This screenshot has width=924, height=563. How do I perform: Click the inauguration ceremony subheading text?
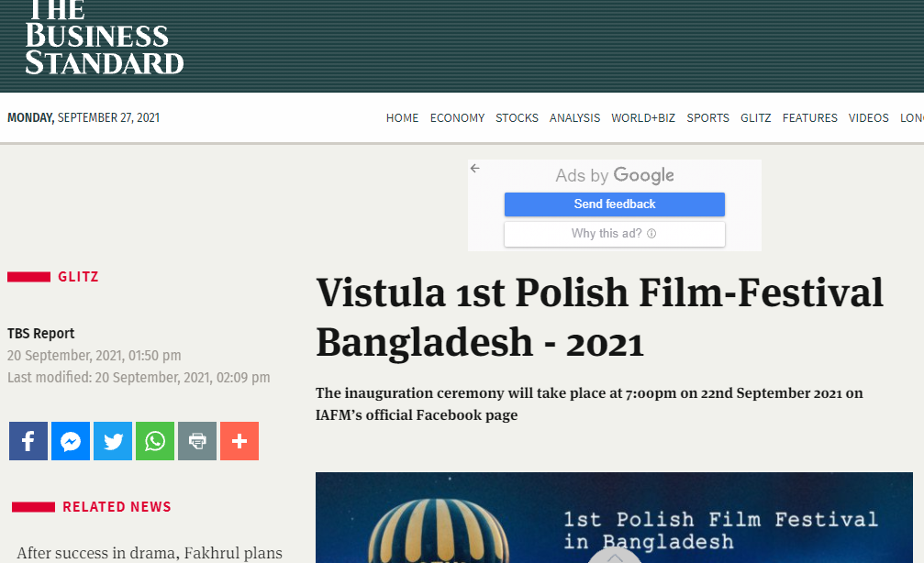click(589, 404)
